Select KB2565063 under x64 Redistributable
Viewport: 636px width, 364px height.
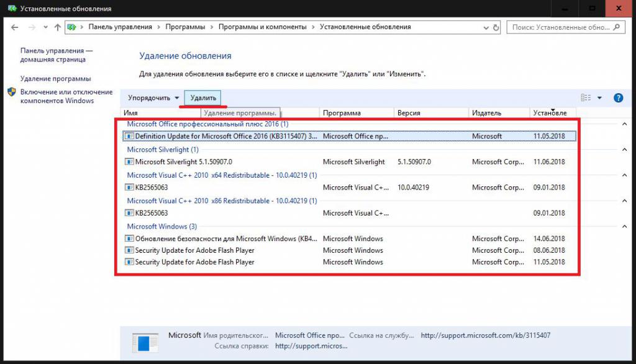point(349,188)
